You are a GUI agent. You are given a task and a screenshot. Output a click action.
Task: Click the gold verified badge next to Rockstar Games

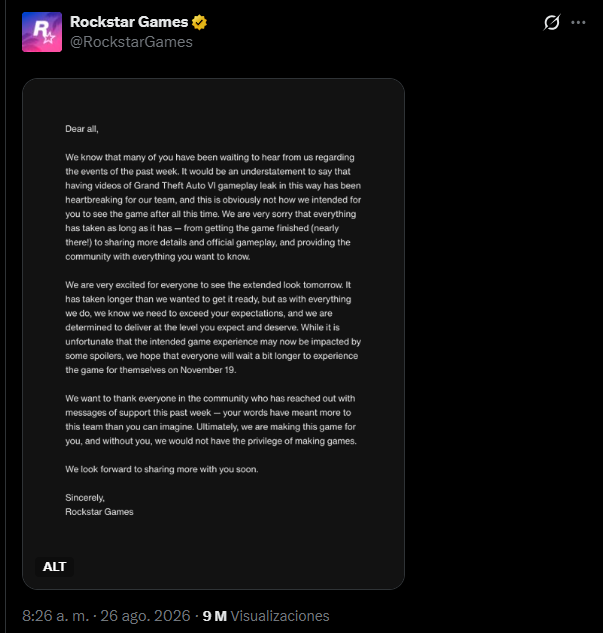coord(199,22)
